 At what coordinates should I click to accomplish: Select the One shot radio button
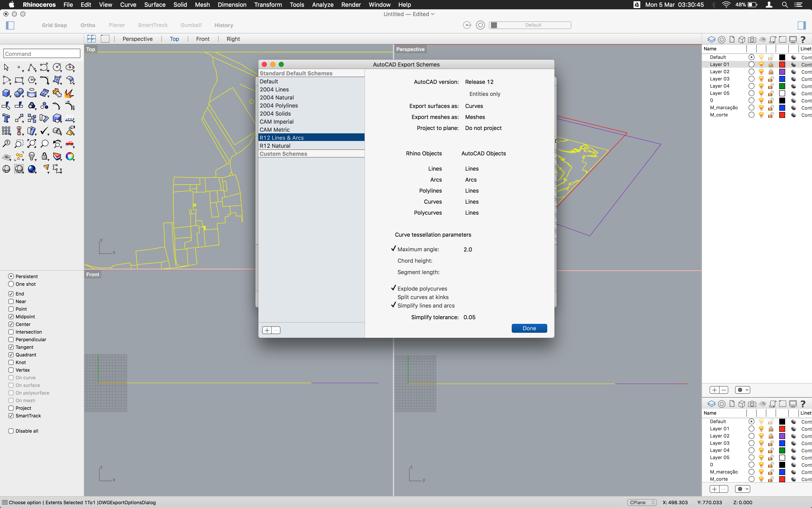point(11,284)
